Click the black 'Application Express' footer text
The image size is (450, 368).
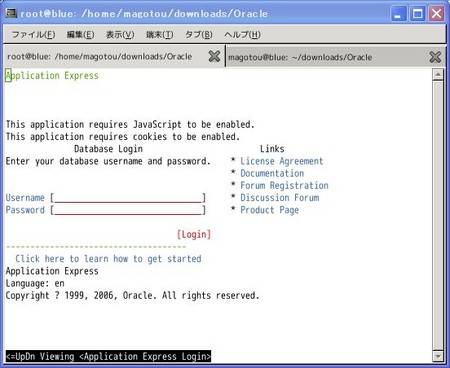click(x=52, y=271)
